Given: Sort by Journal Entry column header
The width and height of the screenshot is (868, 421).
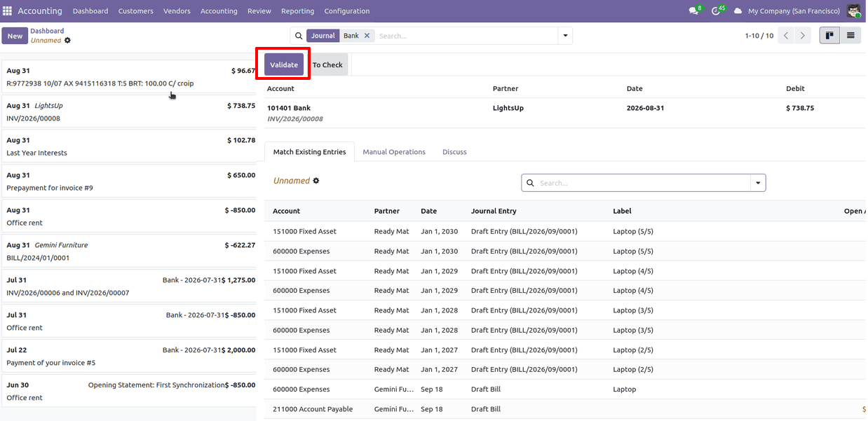Looking at the screenshot, I should pyautogui.click(x=494, y=211).
